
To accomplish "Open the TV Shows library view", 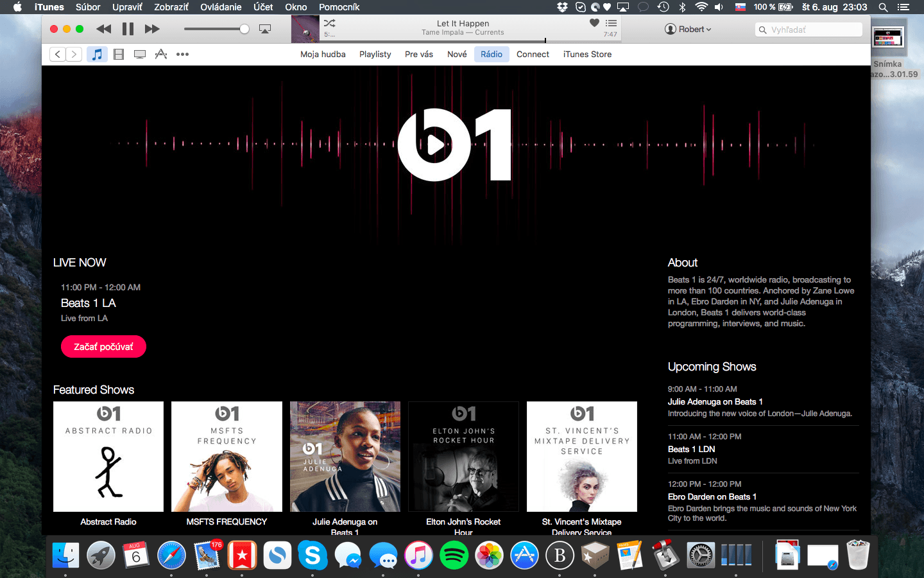I will pos(140,55).
